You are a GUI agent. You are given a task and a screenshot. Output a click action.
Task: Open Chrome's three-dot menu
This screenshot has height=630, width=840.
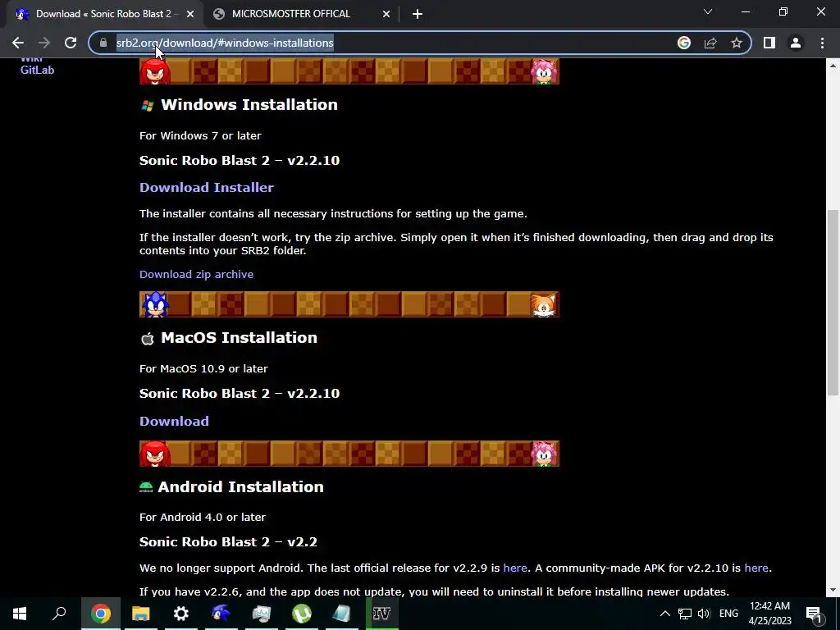[822, 43]
